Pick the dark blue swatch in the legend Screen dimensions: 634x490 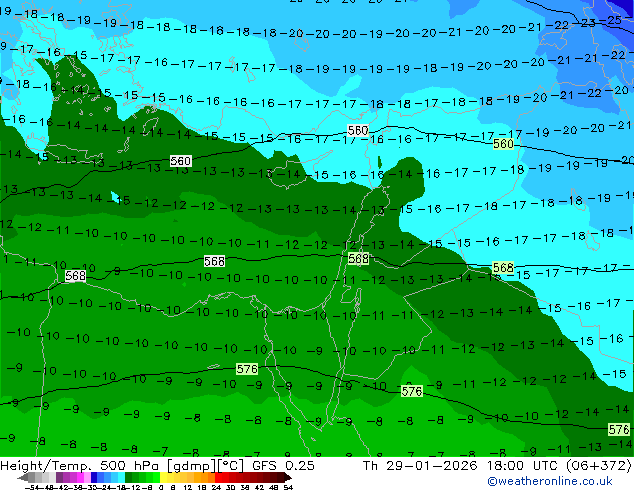coord(94,477)
